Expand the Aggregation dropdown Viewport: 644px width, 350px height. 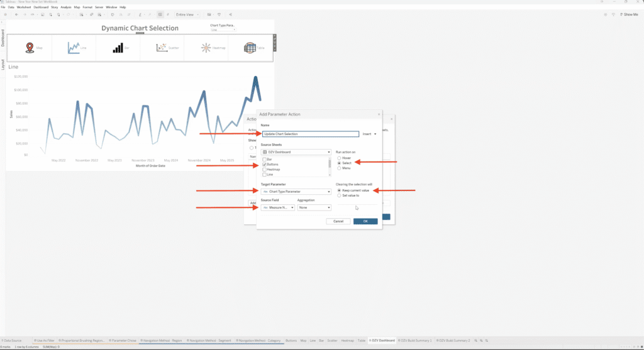point(314,207)
